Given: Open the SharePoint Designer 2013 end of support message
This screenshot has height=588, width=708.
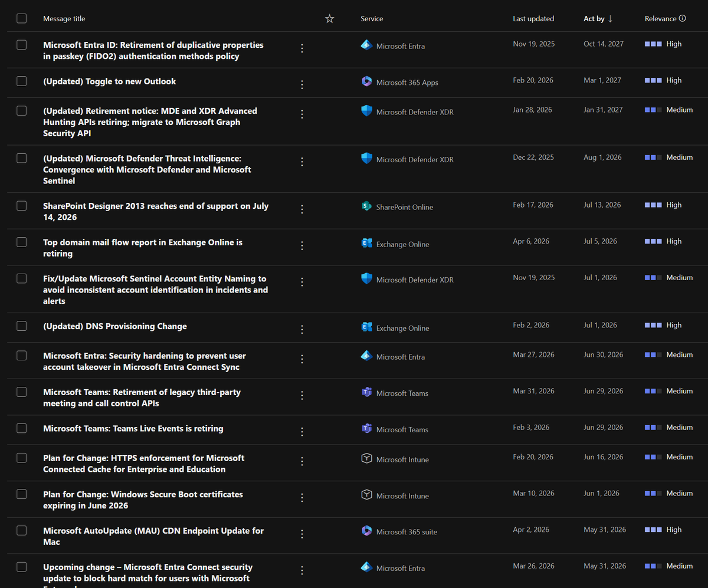Looking at the screenshot, I should click(x=156, y=212).
